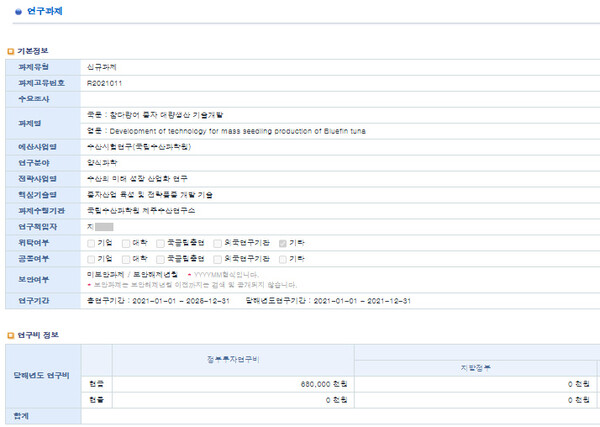Click the orange square icon beside 연구비 정보

(11, 336)
